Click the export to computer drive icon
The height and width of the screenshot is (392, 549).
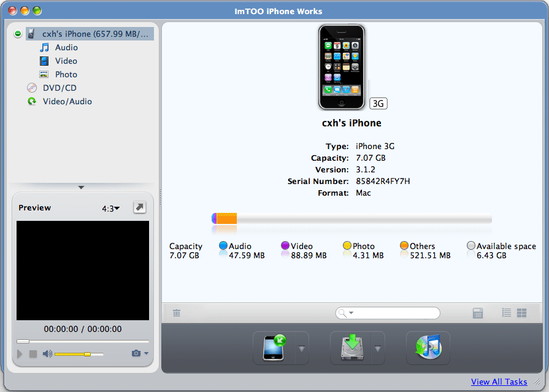click(x=350, y=348)
